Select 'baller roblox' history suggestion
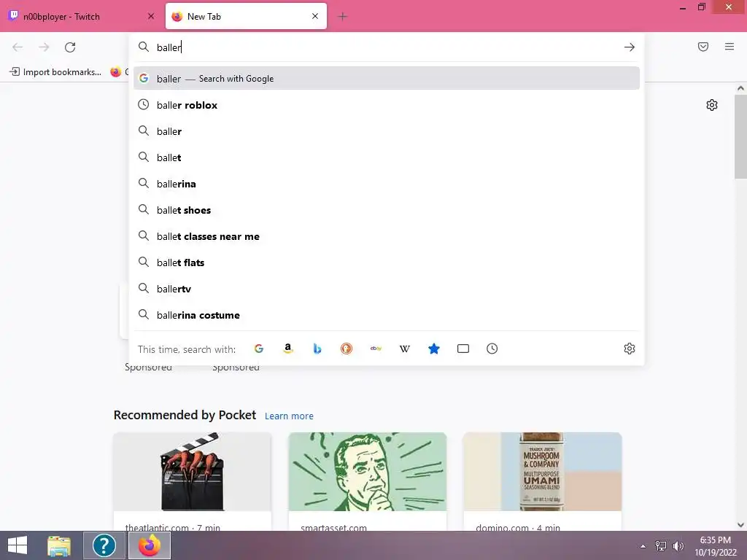This screenshot has width=747, height=560. click(387, 105)
